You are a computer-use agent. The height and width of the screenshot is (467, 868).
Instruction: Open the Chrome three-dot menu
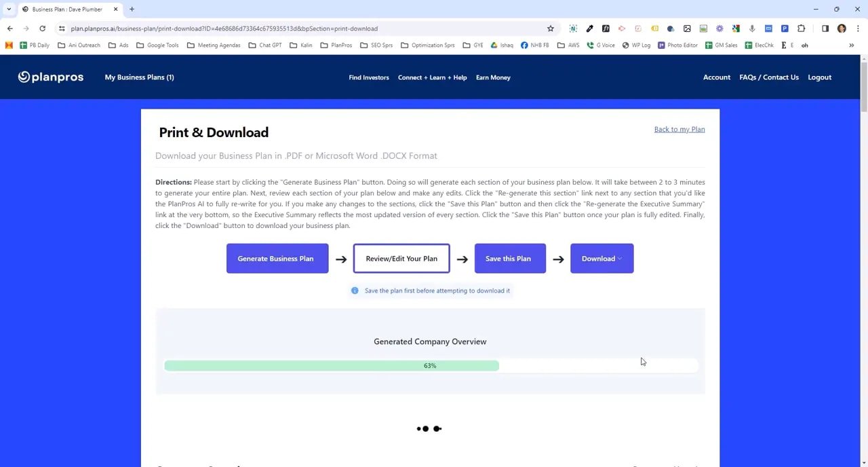click(857, 29)
